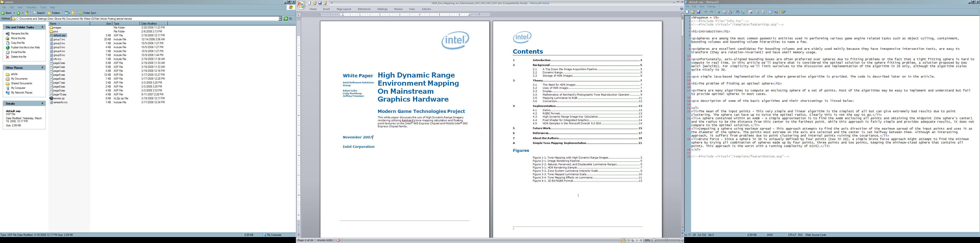Switch to Full Screen Reading view in Word

(x=628, y=240)
